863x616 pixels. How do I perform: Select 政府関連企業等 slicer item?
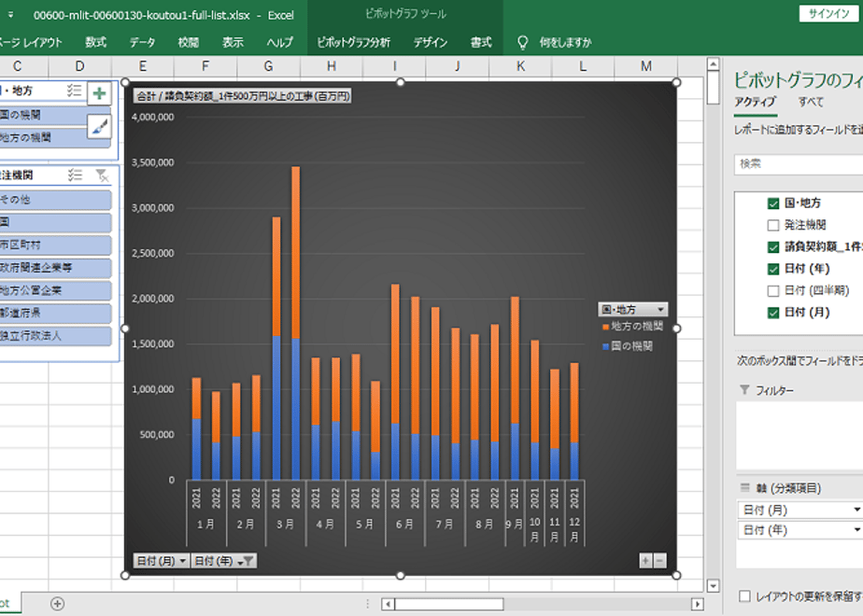(55, 268)
